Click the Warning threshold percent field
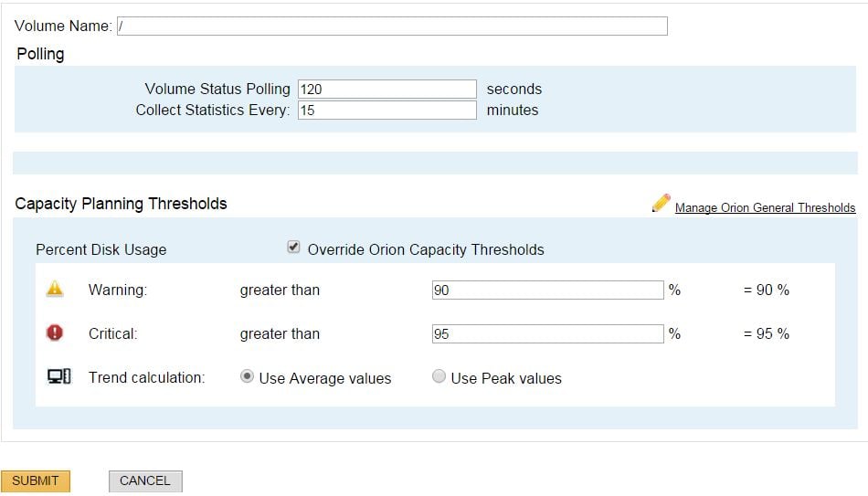This screenshot has width=868, height=496. (x=547, y=290)
